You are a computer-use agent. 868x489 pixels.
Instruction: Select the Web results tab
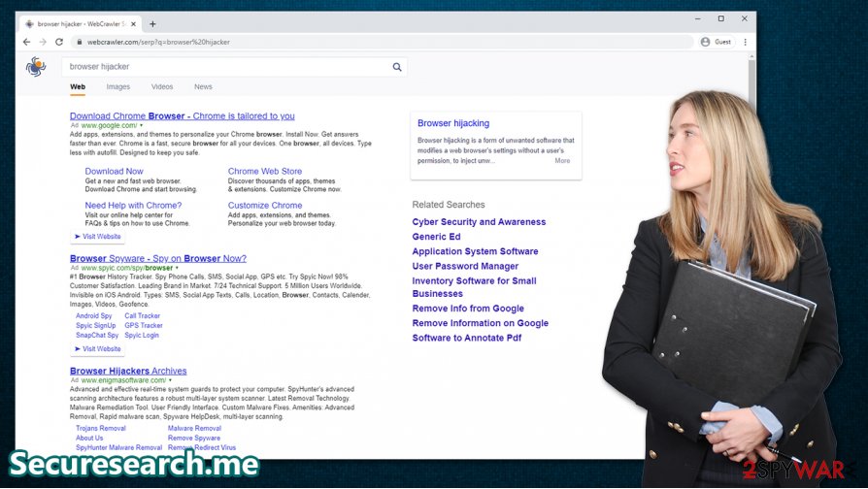pyautogui.click(x=78, y=87)
